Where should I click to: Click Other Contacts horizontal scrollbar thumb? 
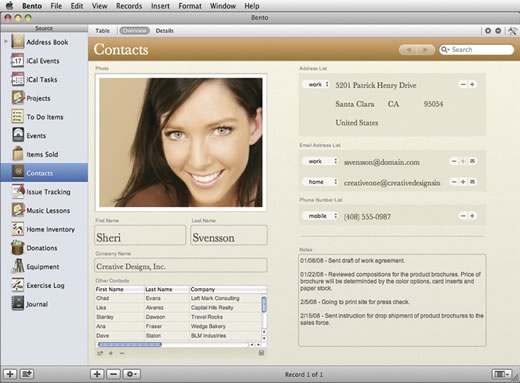point(130,345)
